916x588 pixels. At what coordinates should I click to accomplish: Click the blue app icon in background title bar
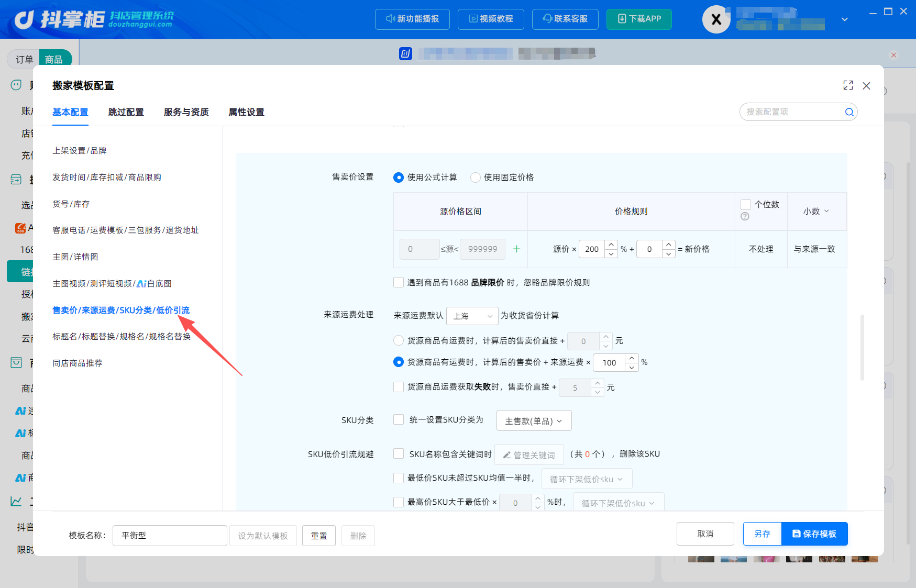pos(405,53)
